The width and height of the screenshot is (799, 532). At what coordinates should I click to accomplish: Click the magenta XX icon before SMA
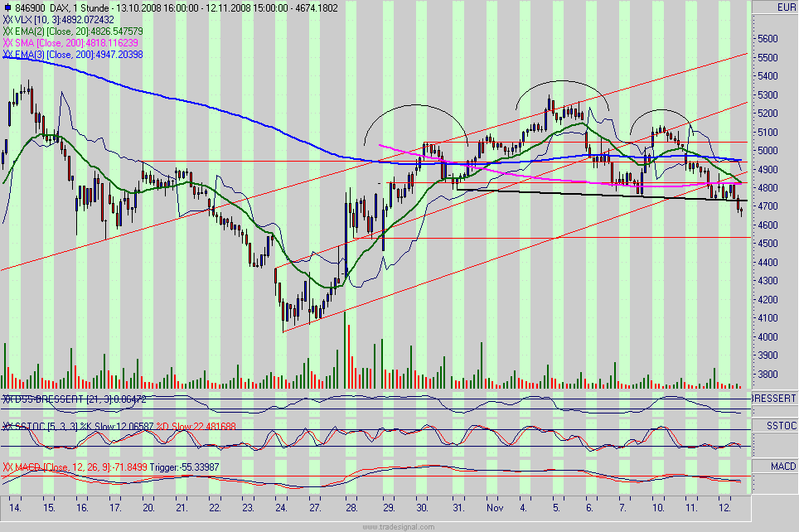tap(7, 43)
